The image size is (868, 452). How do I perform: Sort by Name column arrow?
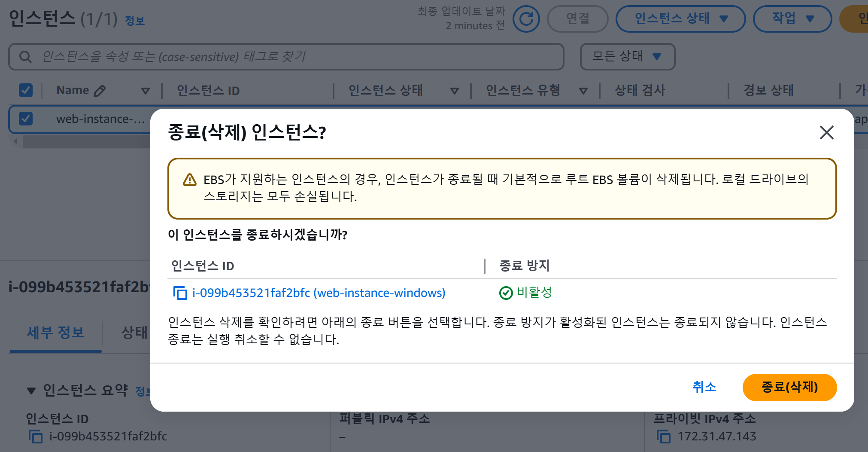[146, 91]
